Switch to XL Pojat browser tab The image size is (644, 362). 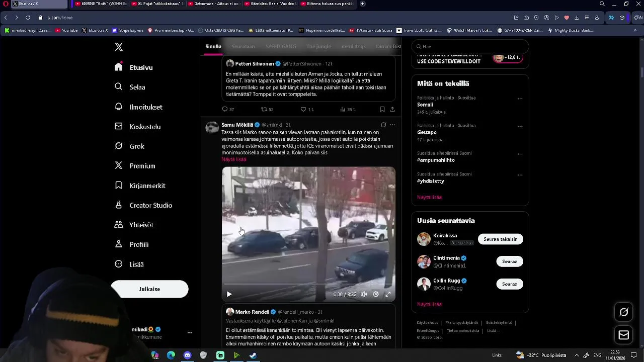tap(156, 4)
